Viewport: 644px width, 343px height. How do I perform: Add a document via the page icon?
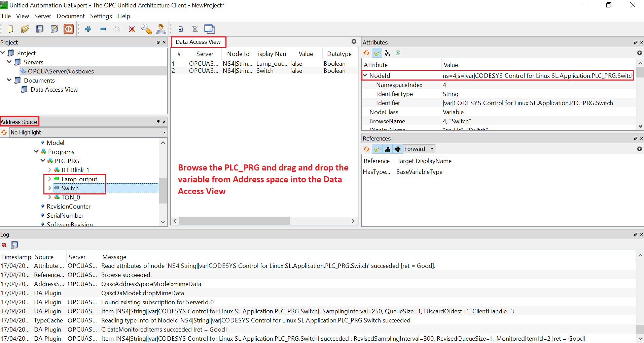(181, 29)
